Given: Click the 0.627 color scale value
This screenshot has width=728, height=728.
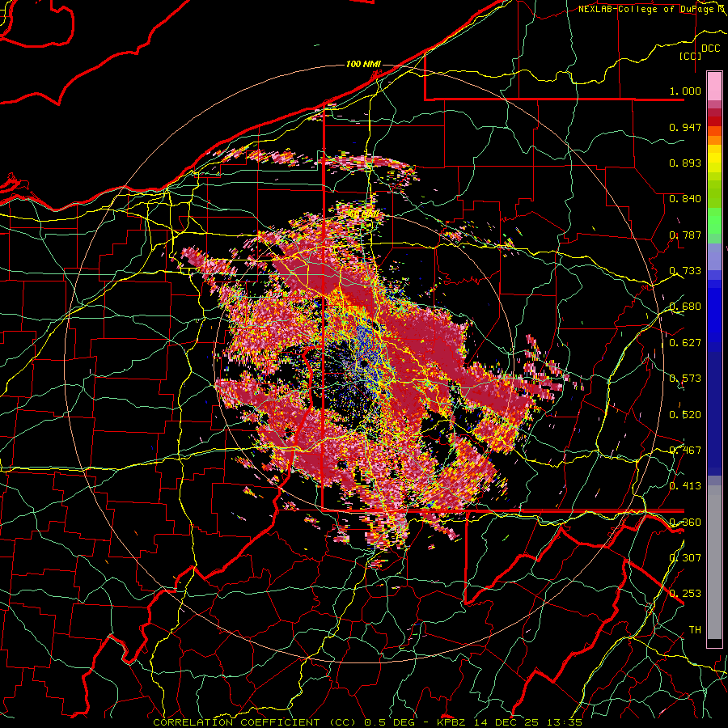Looking at the screenshot, I should tap(685, 343).
